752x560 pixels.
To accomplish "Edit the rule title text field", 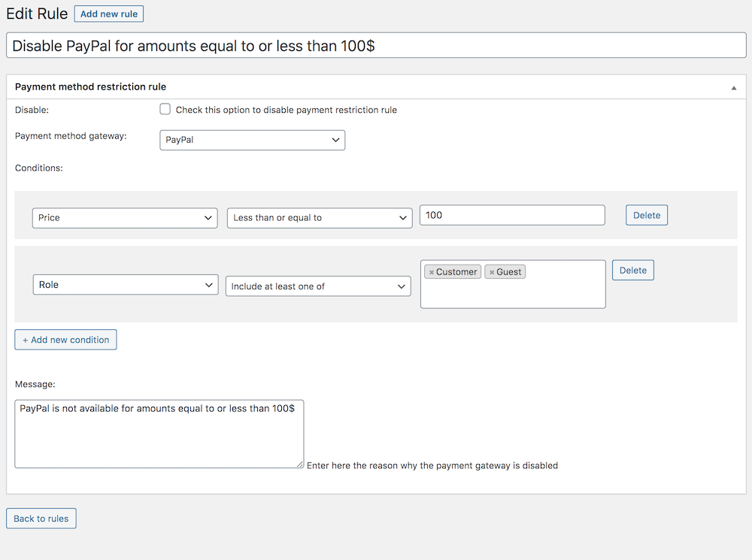I will tap(376, 46).
